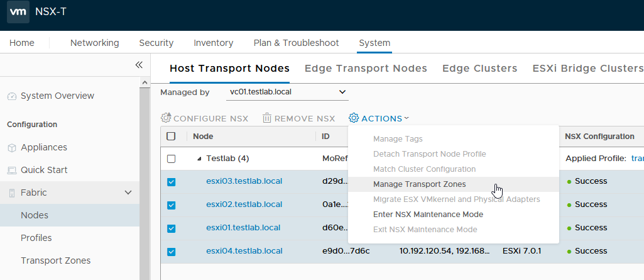Collapse the Testlab (4) cluster tree triangle
This screenshot has height=280, width=644.
(x=199, y=159)
